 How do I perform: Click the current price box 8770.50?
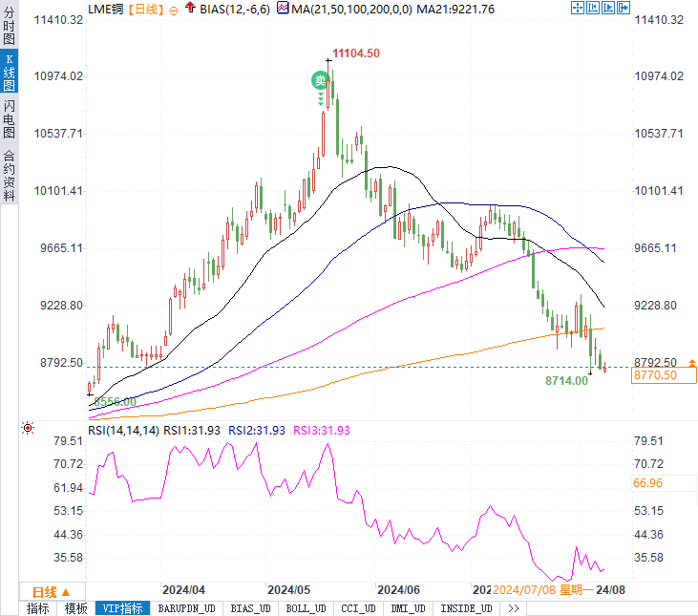[x=664, y=375]
